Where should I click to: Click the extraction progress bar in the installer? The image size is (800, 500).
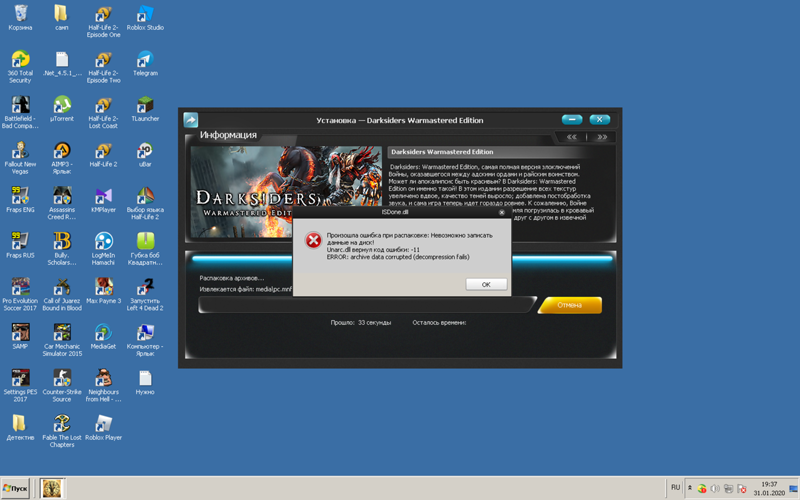(365, 305)
